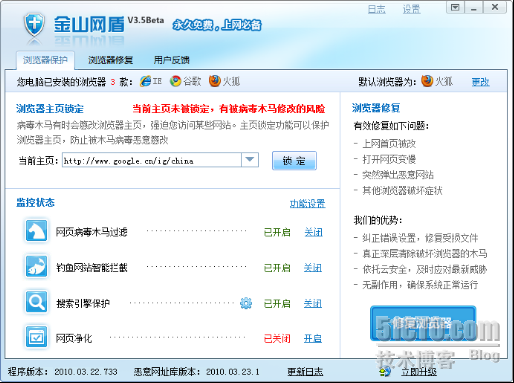Screen dimensions: 514x383
Task: Turn on 网页净化 via 开启
Action: click(313, 339)
